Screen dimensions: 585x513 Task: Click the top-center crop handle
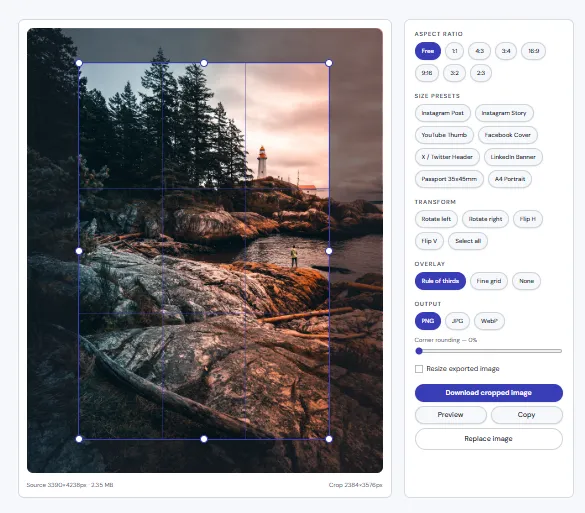coord(204,63)
